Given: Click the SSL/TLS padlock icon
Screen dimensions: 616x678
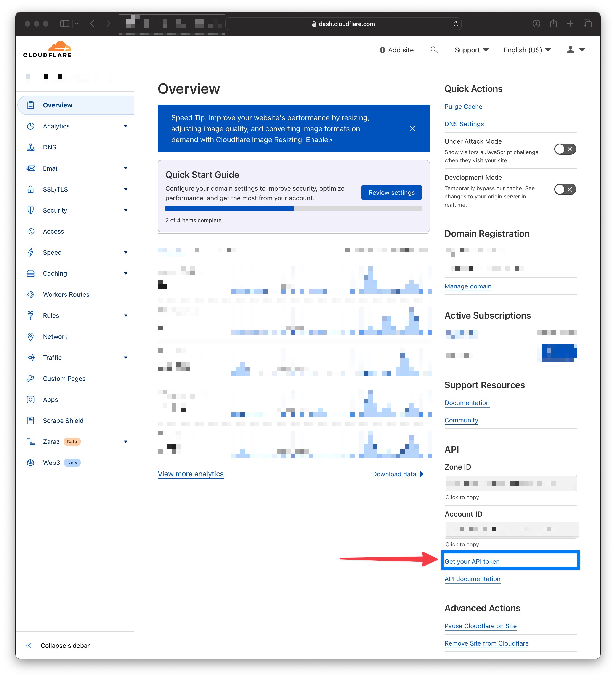Looking at the screenshot, I should point(31,189).
